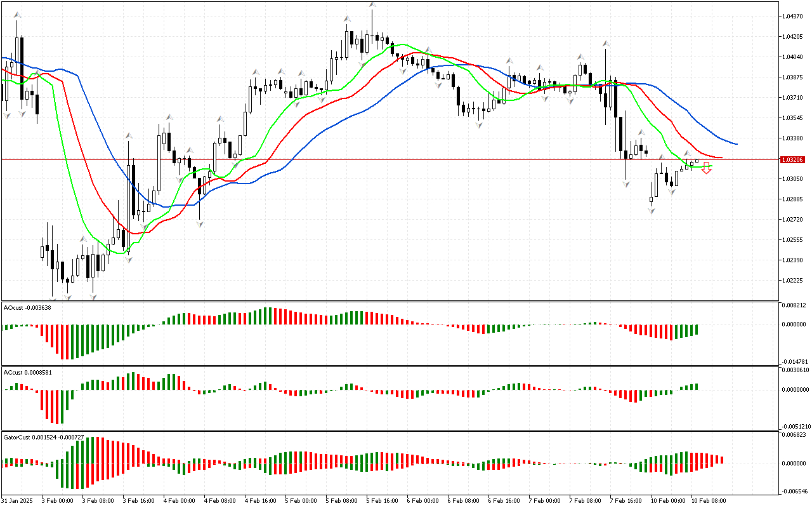Click the AO scale maximum 0.008212
Viewport: 812px width, 508px height.
[x=795, y=305]
